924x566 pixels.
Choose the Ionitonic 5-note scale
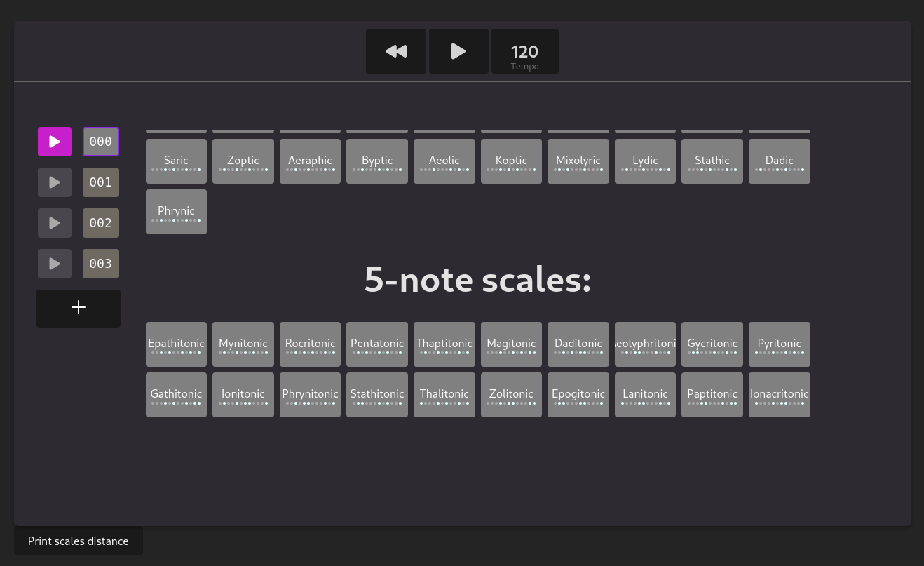(243, 395)
